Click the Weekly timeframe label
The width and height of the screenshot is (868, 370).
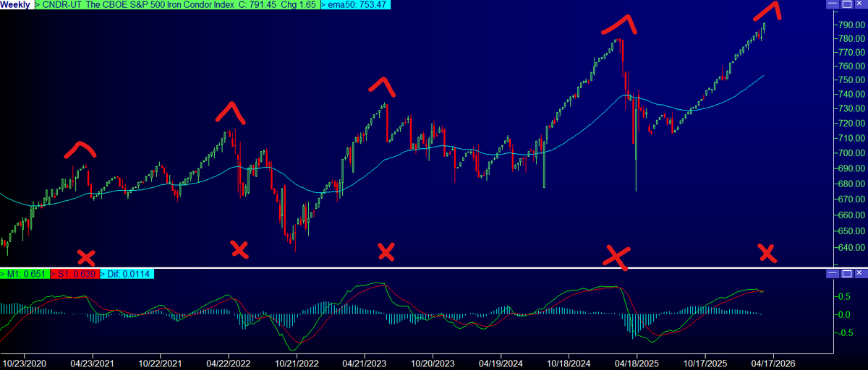coord(16,5)
